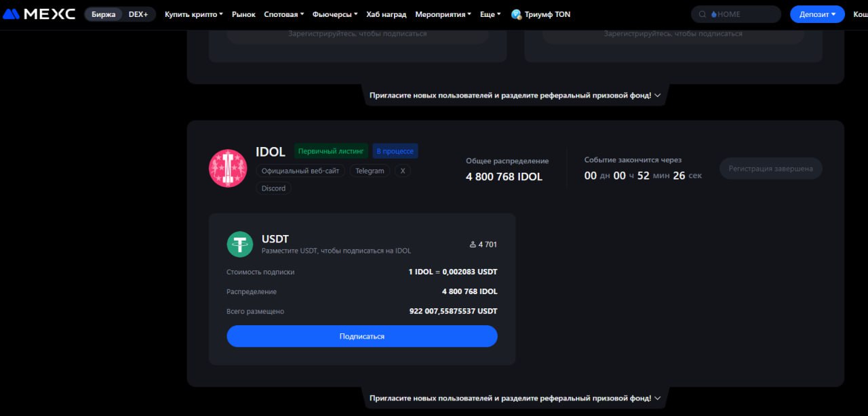Image resolution: width=868 pixels, height=416 pixels.
Task: Click the 4 800 768 IDOL value under Общее распределение
Action: click(505, 177)
